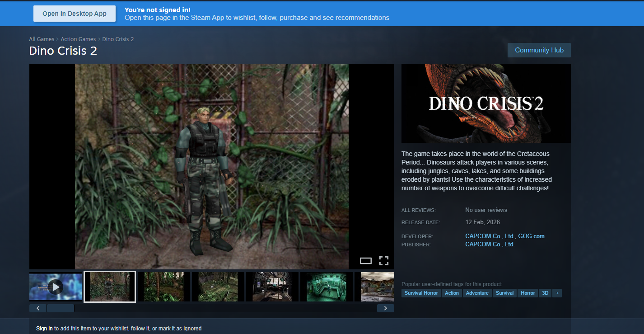644x334 pixels.
Task: Select the Survival Horror tag
Action: coord(421,293)
